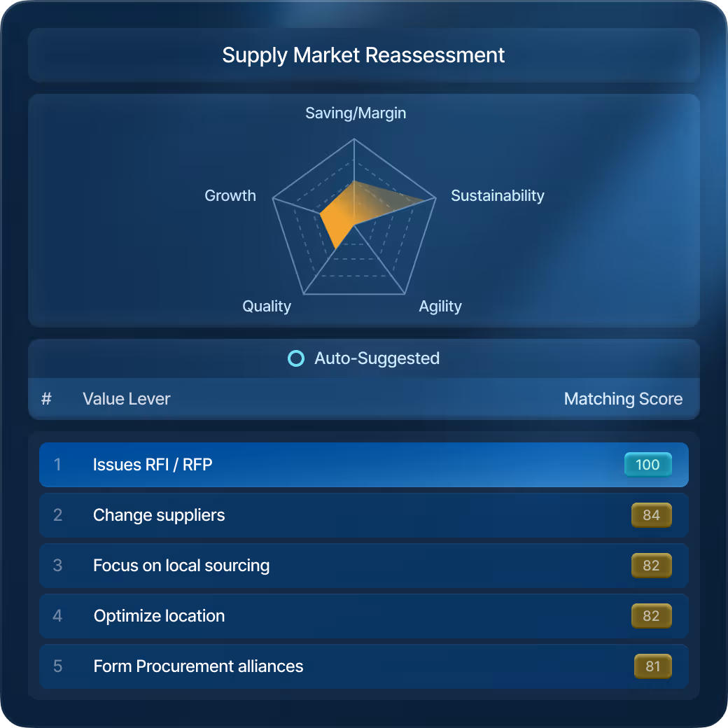This screenshot has width=728, height=728.
Task: Click the matching score badge 100
Action: (647, 465)
